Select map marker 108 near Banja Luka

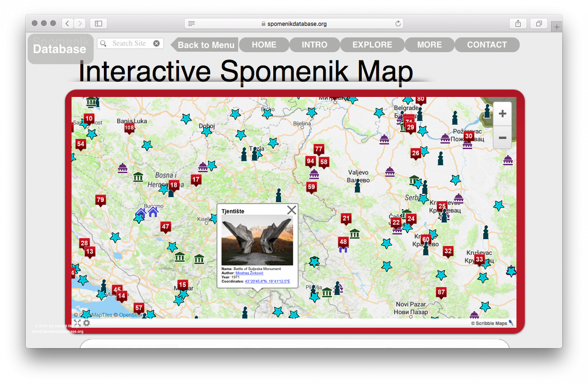point(129,128)
